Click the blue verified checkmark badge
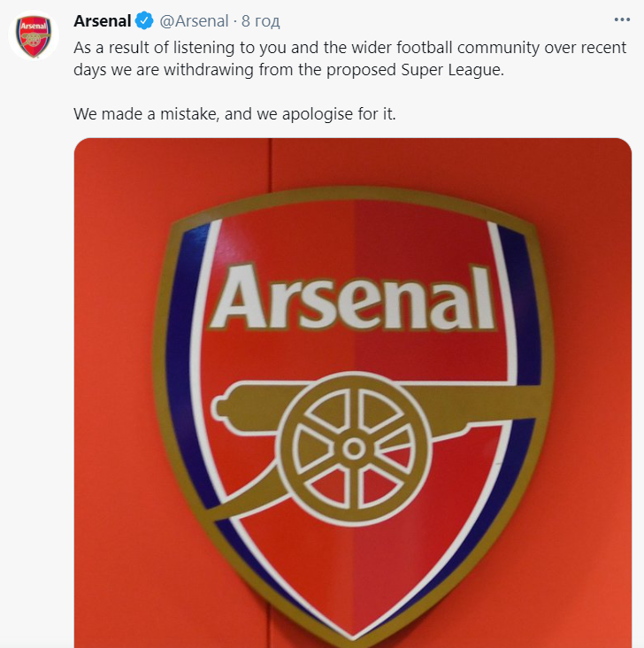Image resolution: width=644 pixels, height=648 pixels. [x=144, y=20]
